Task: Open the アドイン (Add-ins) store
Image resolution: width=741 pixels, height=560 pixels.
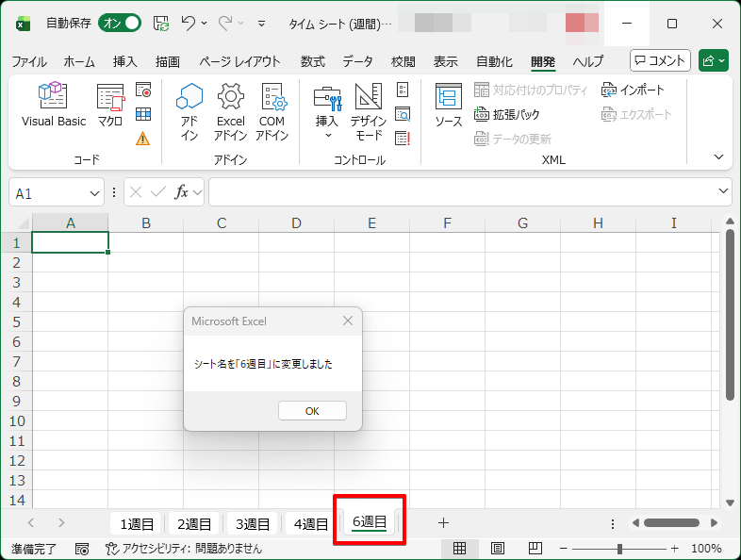Action: (189, 111)
